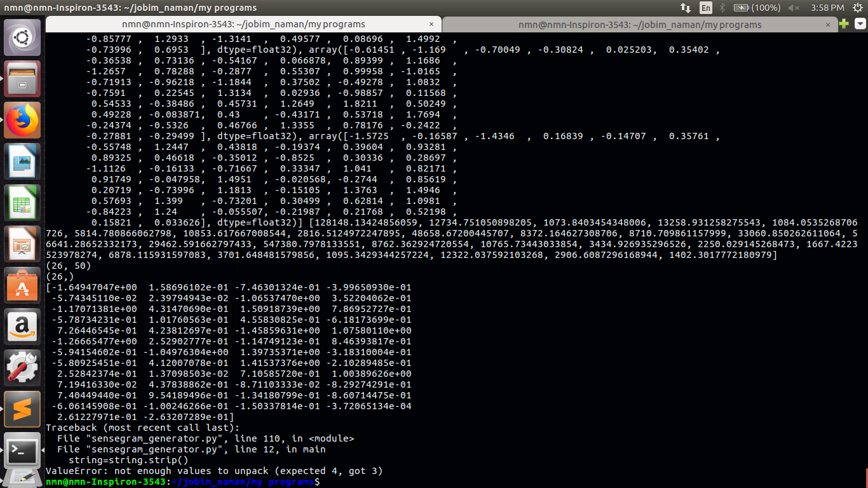Switch to the first terminal tab
The height and width of the screenshot is (488, 868).
coord(243,24)
